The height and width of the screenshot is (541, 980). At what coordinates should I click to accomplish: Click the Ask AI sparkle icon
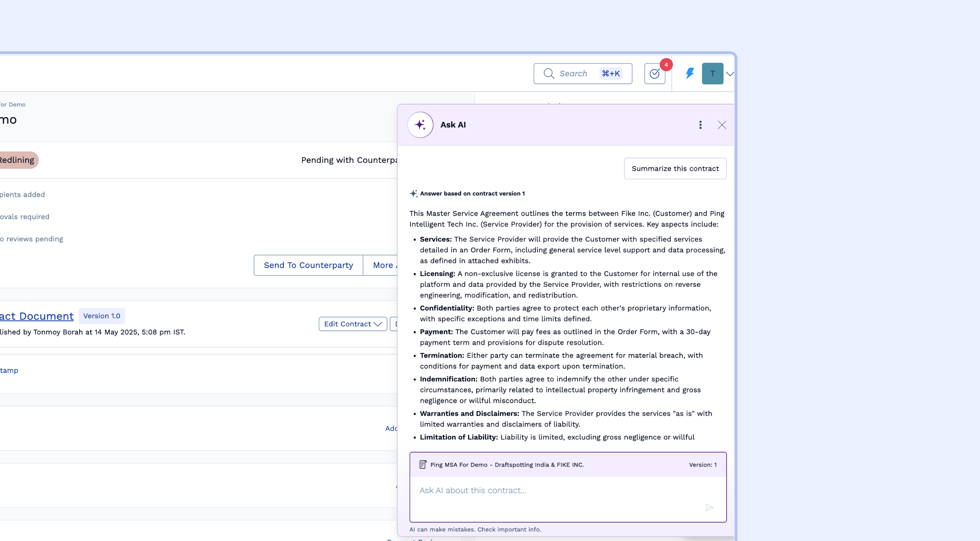pos(420,124)
